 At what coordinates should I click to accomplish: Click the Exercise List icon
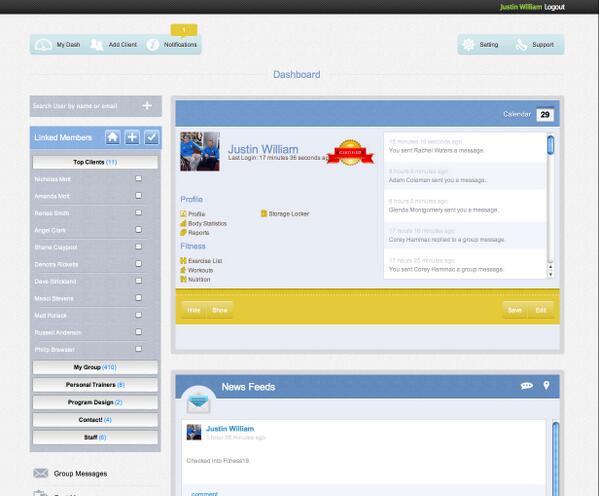(183, 261)
